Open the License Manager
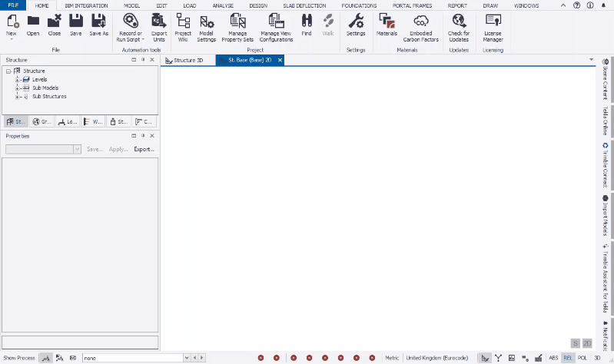This screenshot has width=614, height=364. click(x=493, y=28)
